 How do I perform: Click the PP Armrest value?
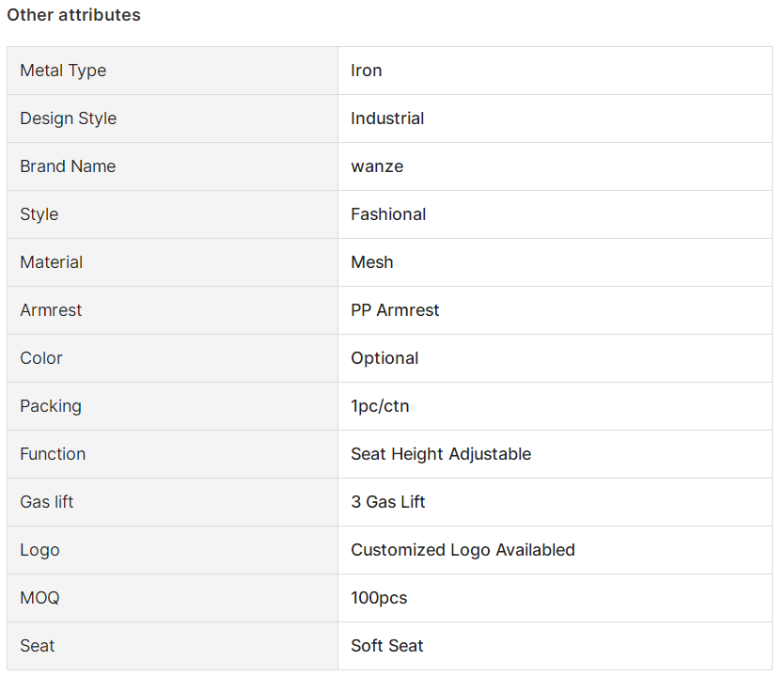pyautogui.click(x=395, y=310)
